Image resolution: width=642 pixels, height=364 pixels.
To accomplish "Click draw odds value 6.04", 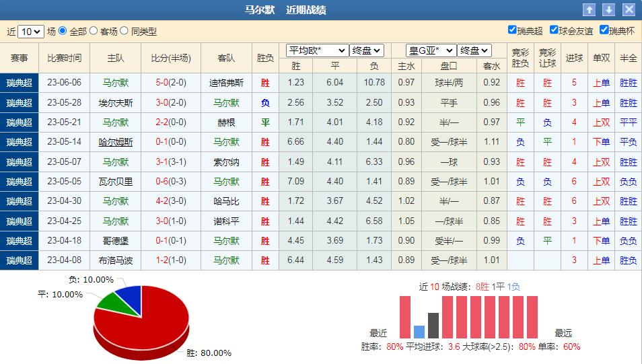I will 335,83.
